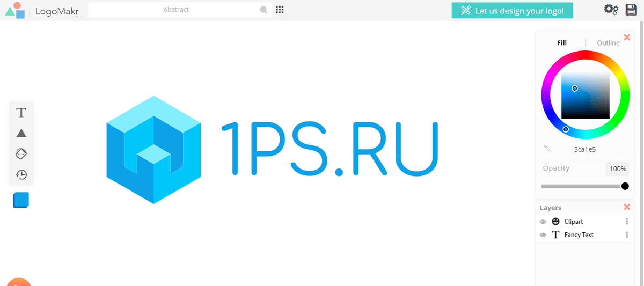Click the Opacity label
Image resolution: width=644 pixels, height=286 pixels.
click(x=556, y=168)
